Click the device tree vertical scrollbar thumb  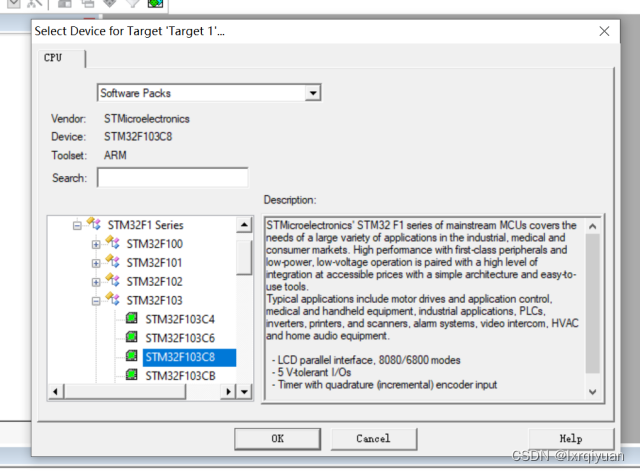coord(244,258)
